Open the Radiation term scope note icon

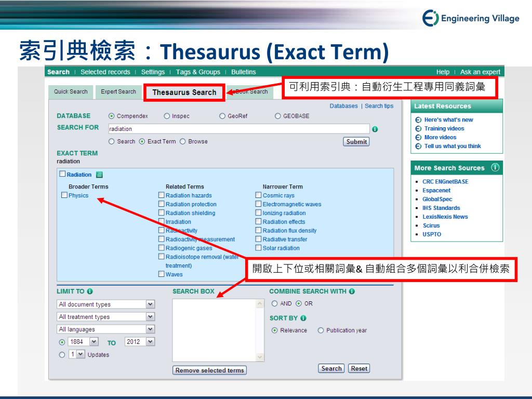(99, 175)
